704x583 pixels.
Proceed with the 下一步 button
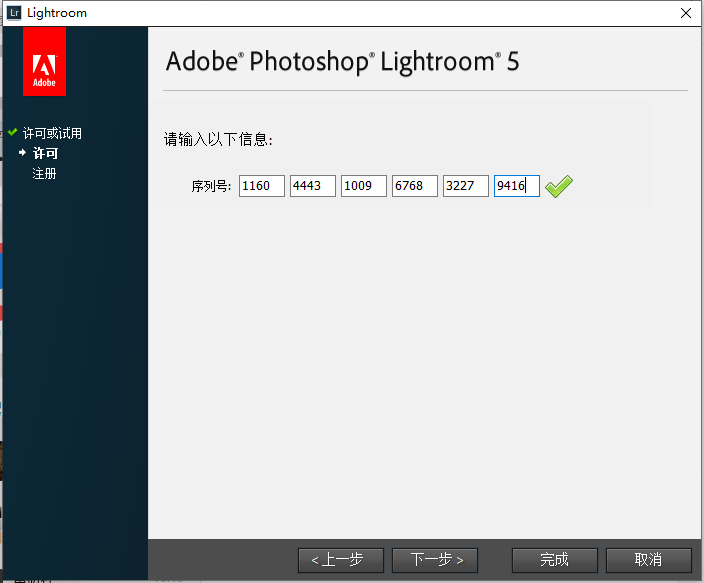[434, 559]
